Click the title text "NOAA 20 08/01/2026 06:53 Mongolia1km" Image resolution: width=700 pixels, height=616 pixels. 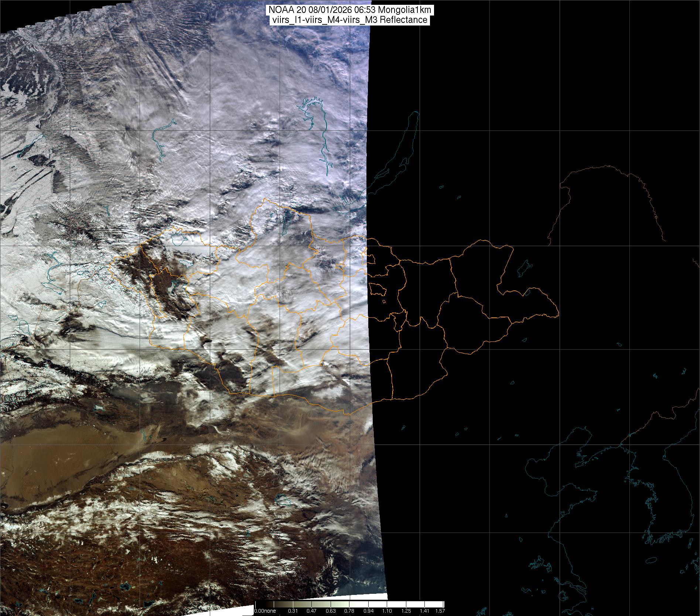tap(350, 10)
